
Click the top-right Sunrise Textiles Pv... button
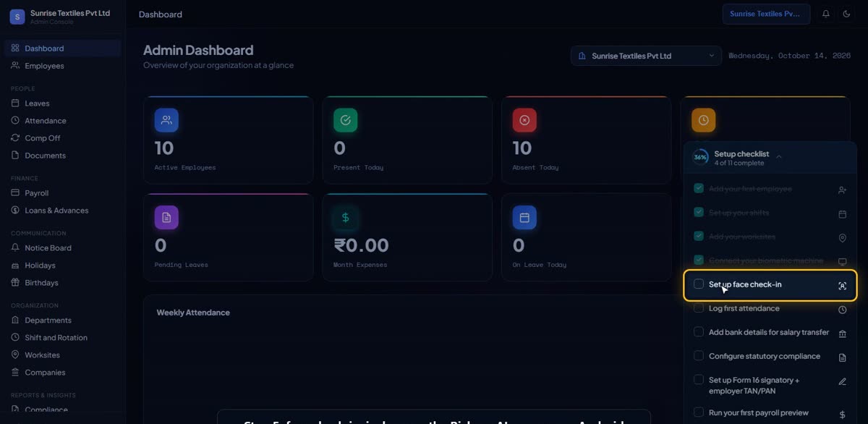[766, 14]
